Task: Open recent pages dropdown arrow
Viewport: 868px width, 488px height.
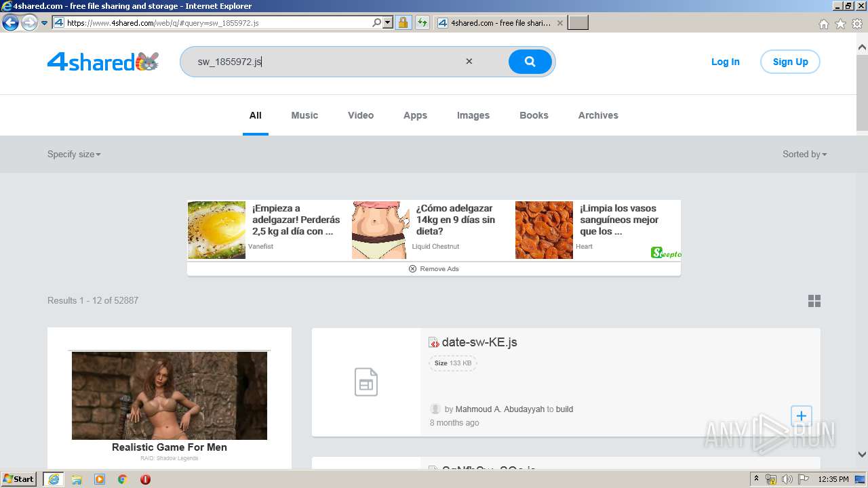Action: (x=45, y=23)
